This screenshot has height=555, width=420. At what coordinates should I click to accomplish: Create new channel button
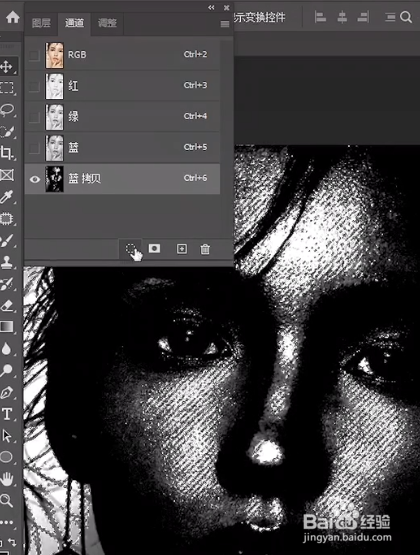pos(182,249)
